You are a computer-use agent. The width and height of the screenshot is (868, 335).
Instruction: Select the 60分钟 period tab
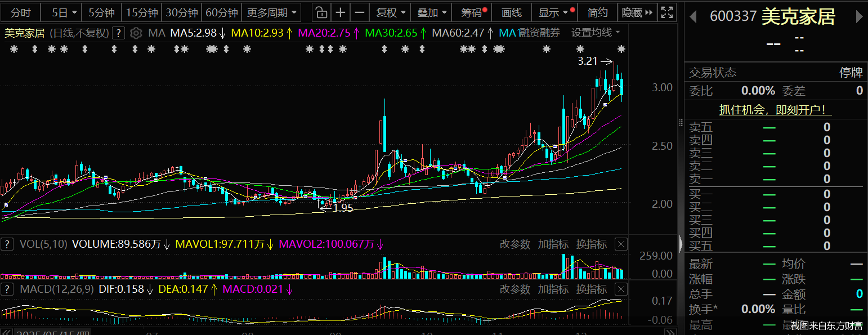click(x=222, y=12)
